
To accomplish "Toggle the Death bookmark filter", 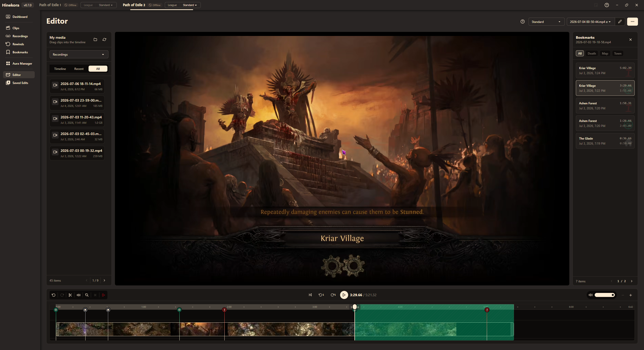I will (x=592, y=53).
